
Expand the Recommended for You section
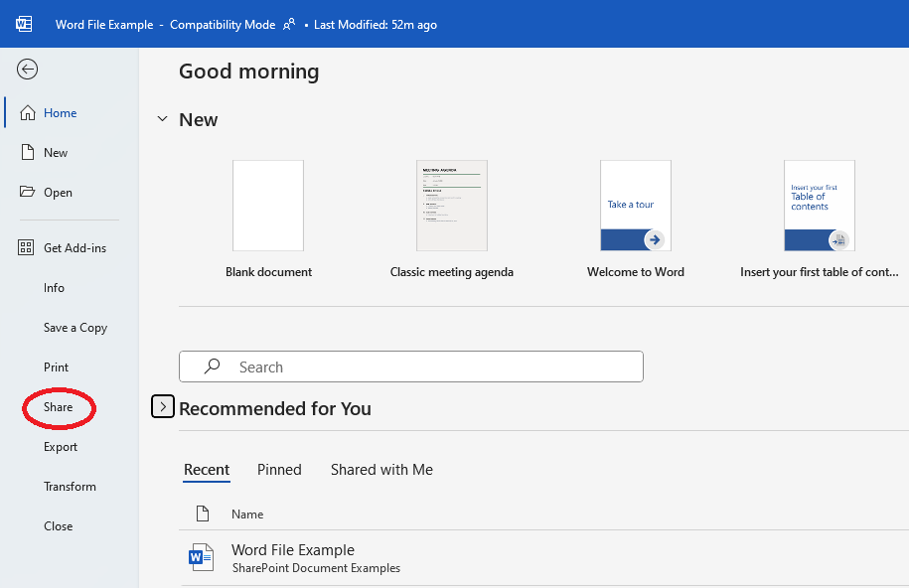click(x=163, y=407)
